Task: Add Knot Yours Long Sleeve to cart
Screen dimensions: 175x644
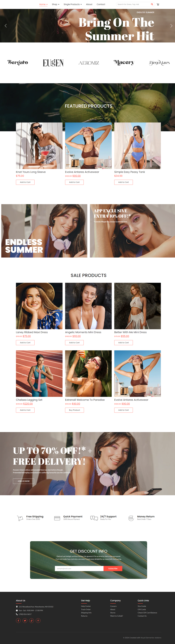Action: point(25,182)
